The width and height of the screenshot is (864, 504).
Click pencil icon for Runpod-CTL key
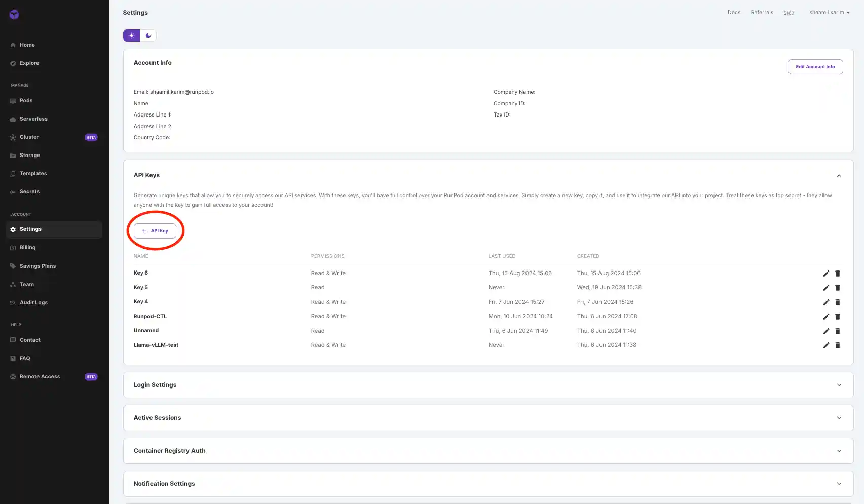click(x=826, y=317)
